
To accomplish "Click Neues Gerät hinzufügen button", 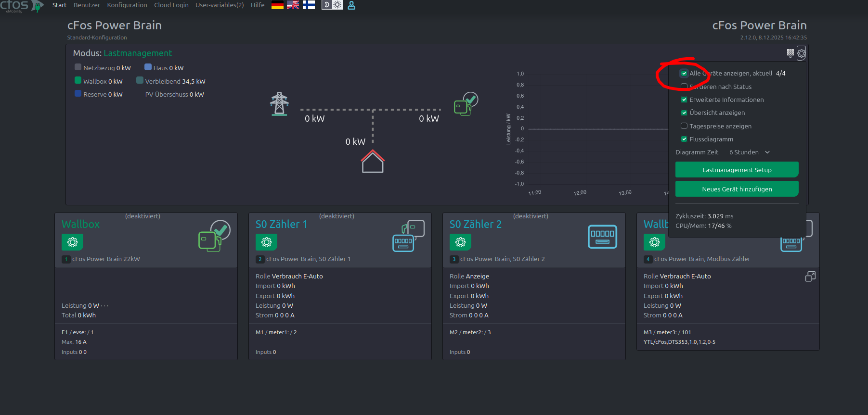I will coord(737,189).
